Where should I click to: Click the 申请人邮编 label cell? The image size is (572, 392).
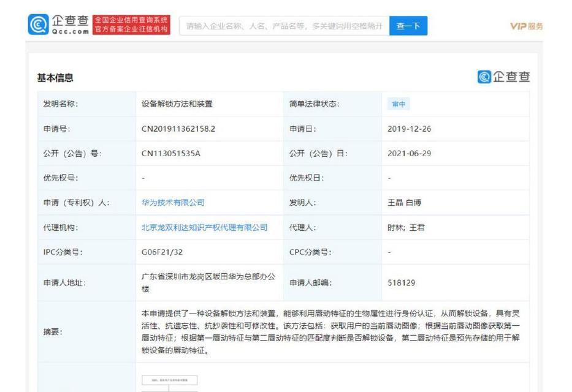tap(333, 283)
